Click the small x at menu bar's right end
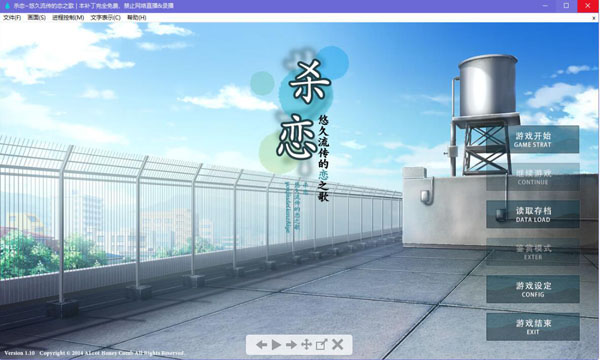 click(x=594, y=18)
